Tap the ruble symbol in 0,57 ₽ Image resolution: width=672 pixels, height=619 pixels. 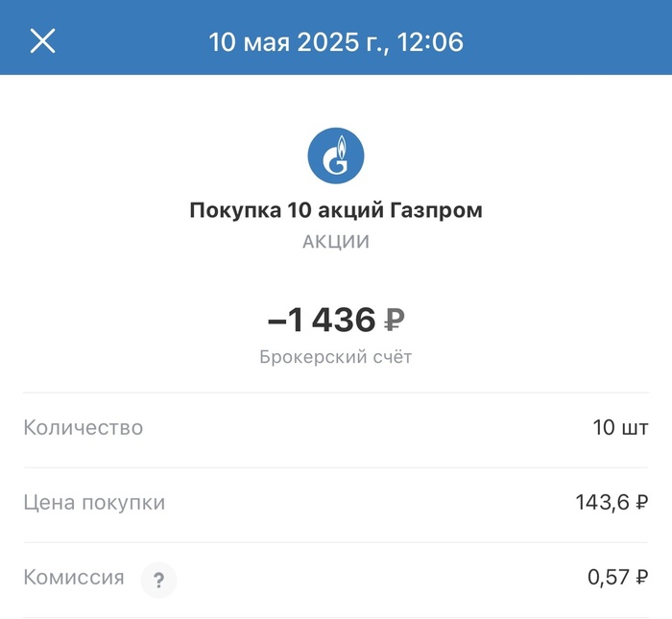[x=641, y=578]
